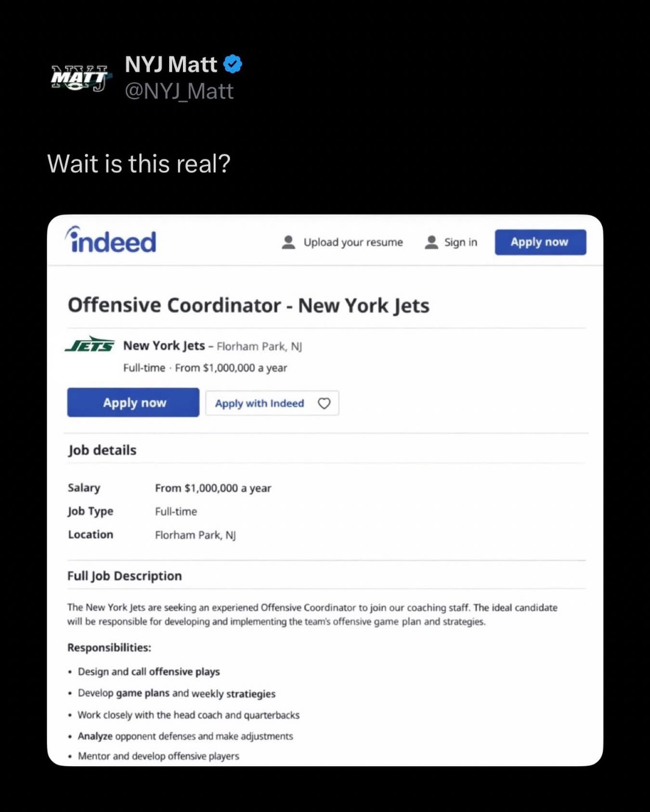Click the Indeed logo

tap(111, 241)
